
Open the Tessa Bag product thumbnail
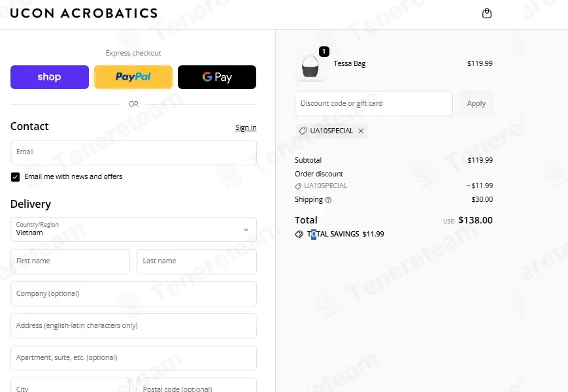(310, 66)
